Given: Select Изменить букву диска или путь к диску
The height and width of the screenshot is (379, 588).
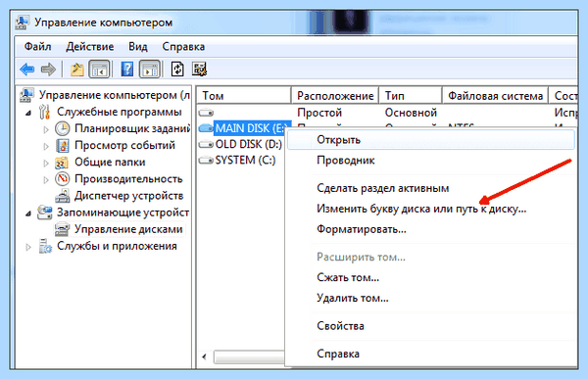Looking at the screenshot, I should tap(431, 209).
